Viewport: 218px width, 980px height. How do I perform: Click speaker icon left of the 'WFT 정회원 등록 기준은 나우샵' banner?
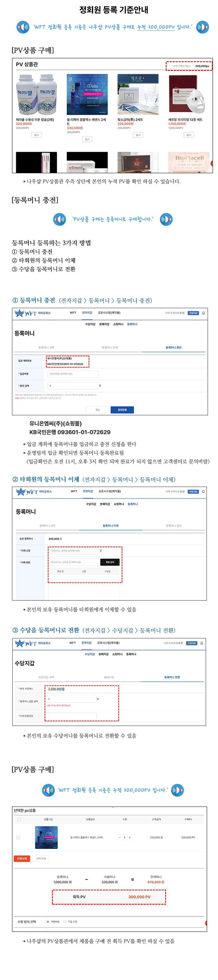click(x=23, y=27)
